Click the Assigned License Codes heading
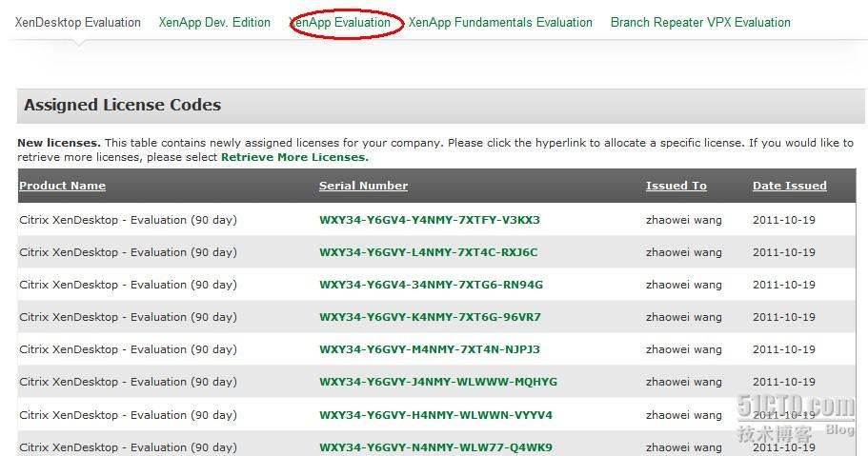 (122, 106)
